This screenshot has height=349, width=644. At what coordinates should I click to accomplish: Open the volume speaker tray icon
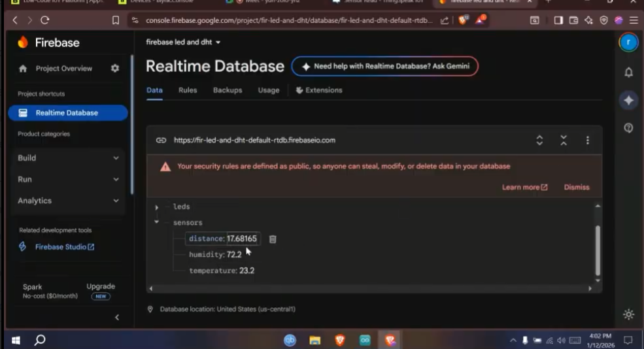[562, 340]
